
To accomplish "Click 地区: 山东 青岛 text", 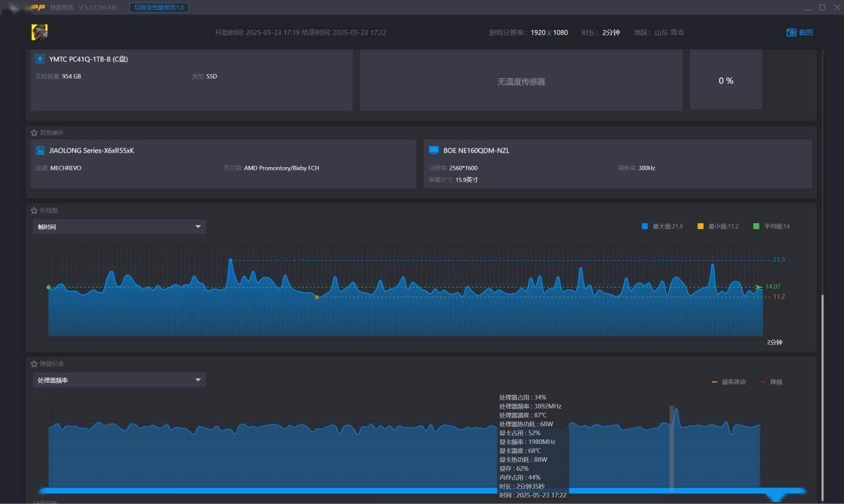I will pyautogui.click(x=659, y=33).
